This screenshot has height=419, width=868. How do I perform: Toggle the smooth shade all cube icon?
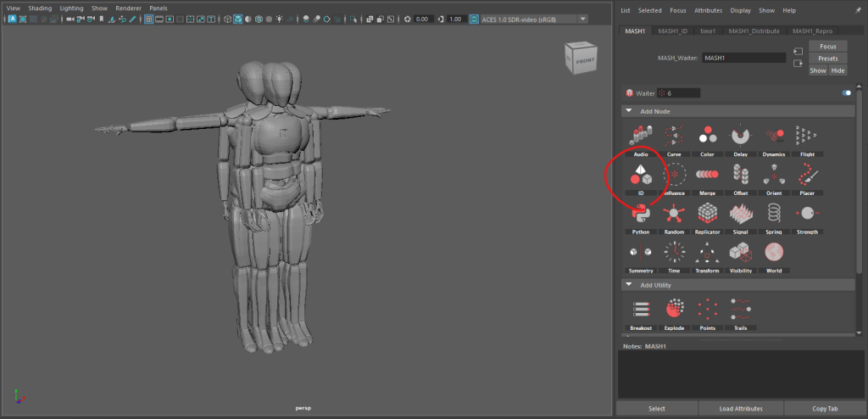[x=238, y=19]
